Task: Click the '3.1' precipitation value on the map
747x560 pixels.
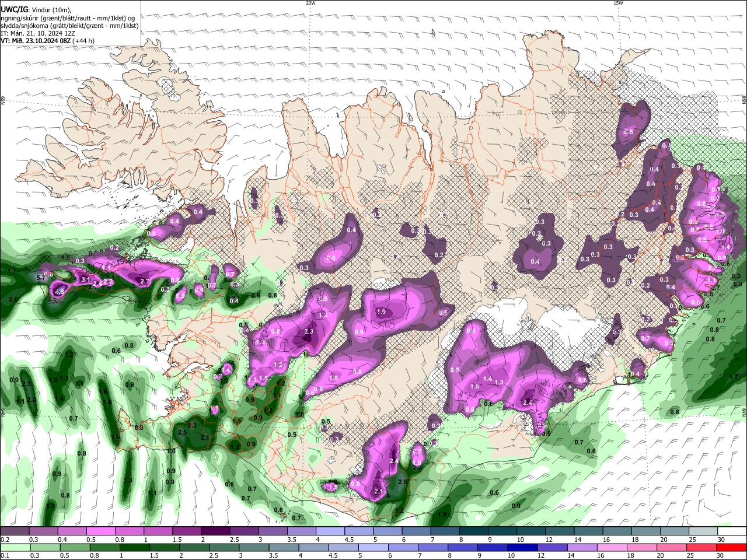Action: pos(85,280)
